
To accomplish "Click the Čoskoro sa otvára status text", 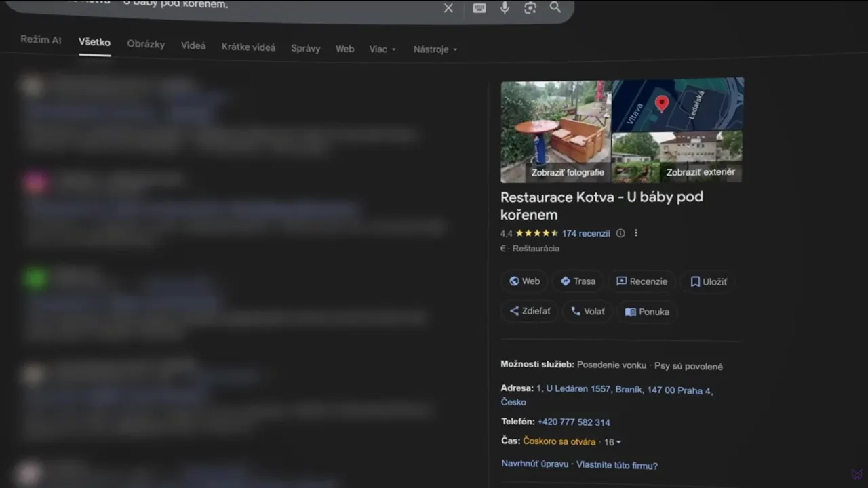I will [x=559, y=441].
